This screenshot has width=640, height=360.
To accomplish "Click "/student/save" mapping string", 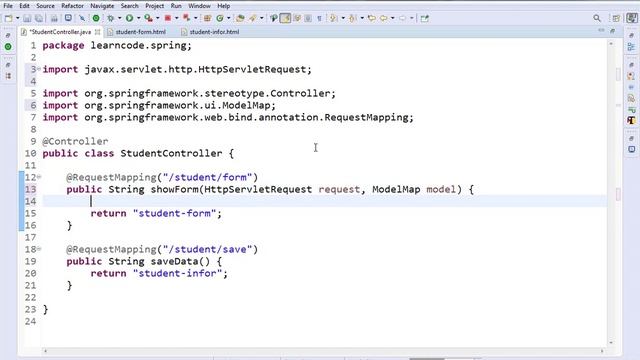I will click(207, 249).
